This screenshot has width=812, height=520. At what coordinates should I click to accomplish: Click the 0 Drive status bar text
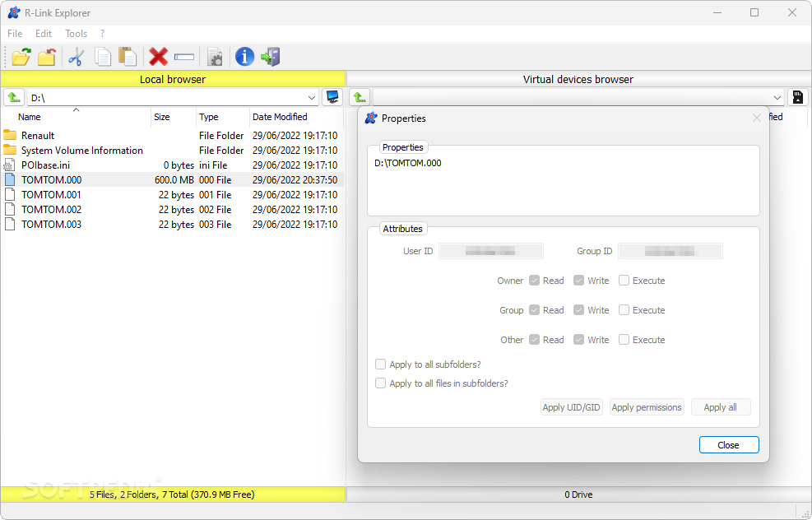(578, 494)
